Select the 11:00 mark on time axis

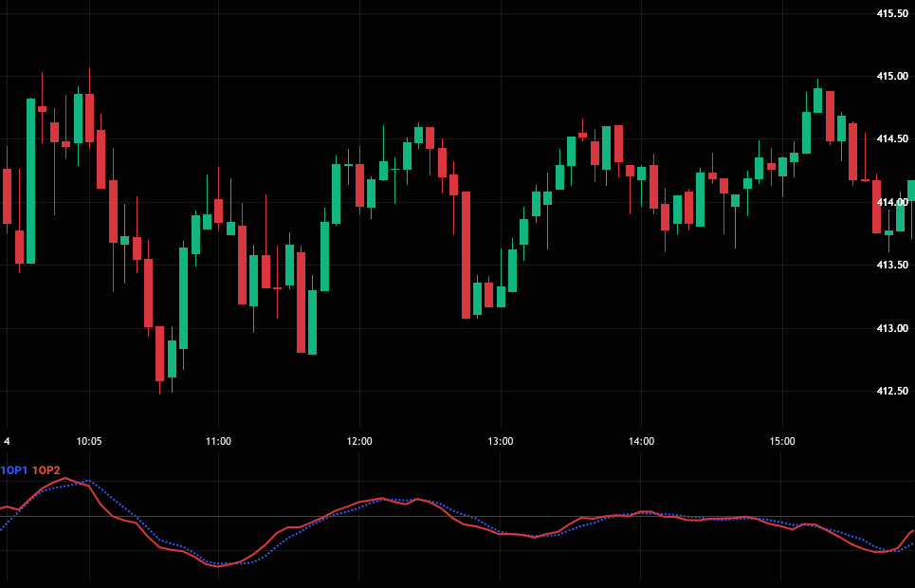point(218,441)
